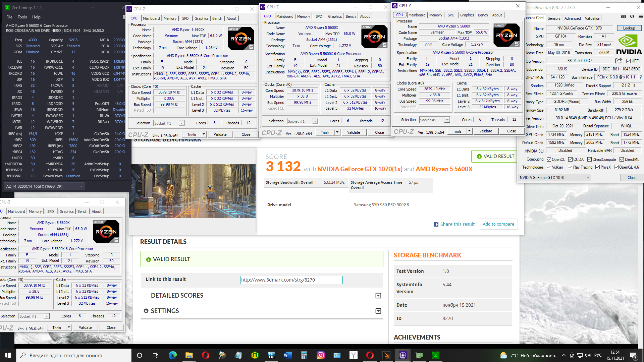
Task: Open ZenTimings Help menu
Action: (36, 17)
